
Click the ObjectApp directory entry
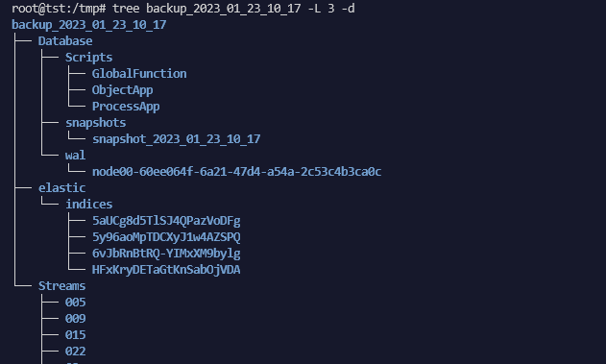click(123, 90)
